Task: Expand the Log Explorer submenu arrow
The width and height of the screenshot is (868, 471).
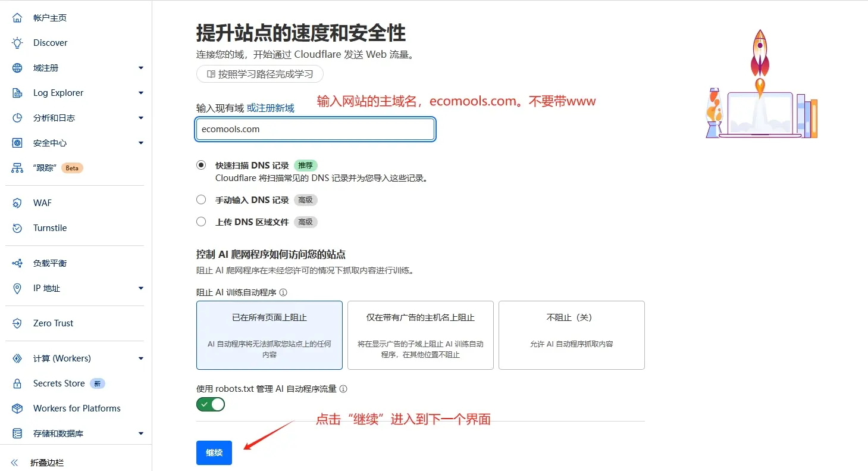Action: [141, 93]
